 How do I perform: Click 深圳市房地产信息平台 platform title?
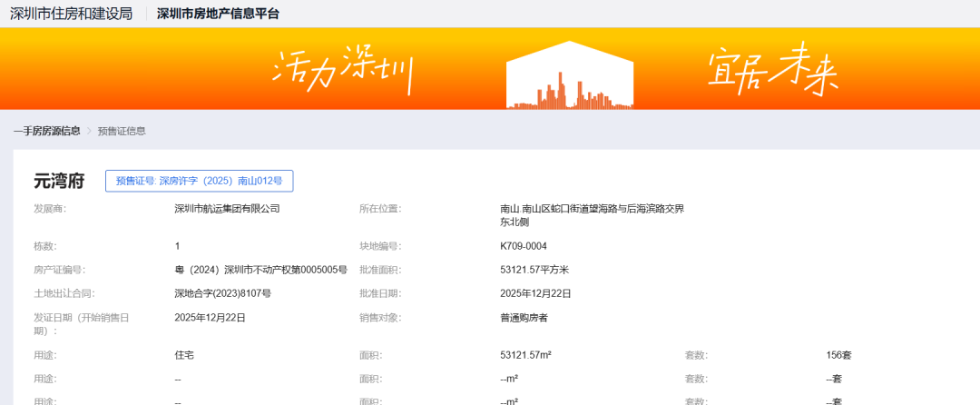pos(218,14)
